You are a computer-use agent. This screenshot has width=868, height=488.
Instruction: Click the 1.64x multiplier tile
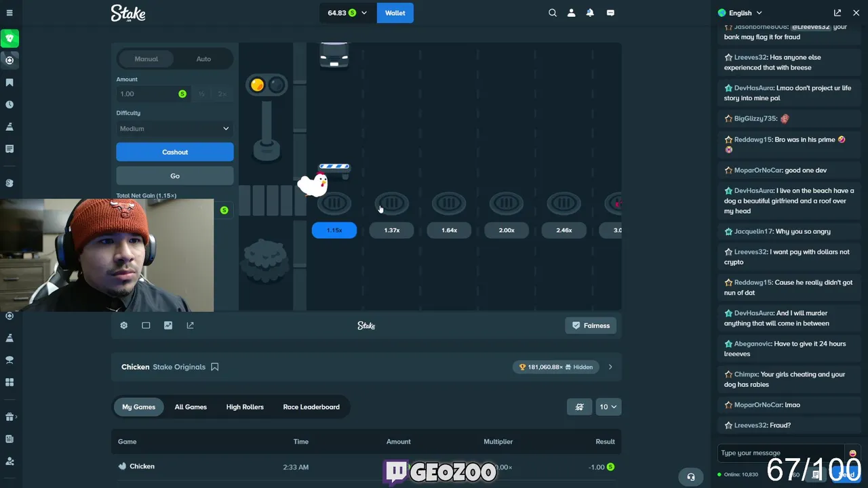coord(449,230)
